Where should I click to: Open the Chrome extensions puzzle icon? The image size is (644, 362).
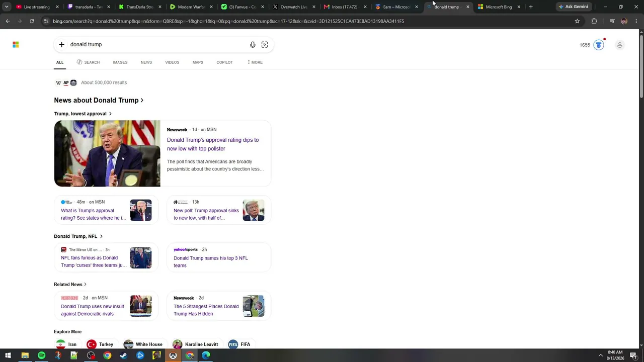coord(594,21)
